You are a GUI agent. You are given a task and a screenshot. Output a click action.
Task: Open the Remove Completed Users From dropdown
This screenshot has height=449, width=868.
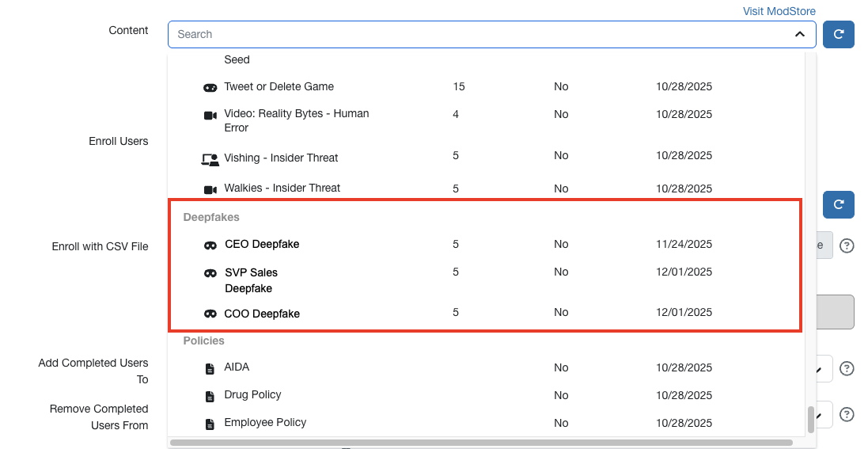824,415
